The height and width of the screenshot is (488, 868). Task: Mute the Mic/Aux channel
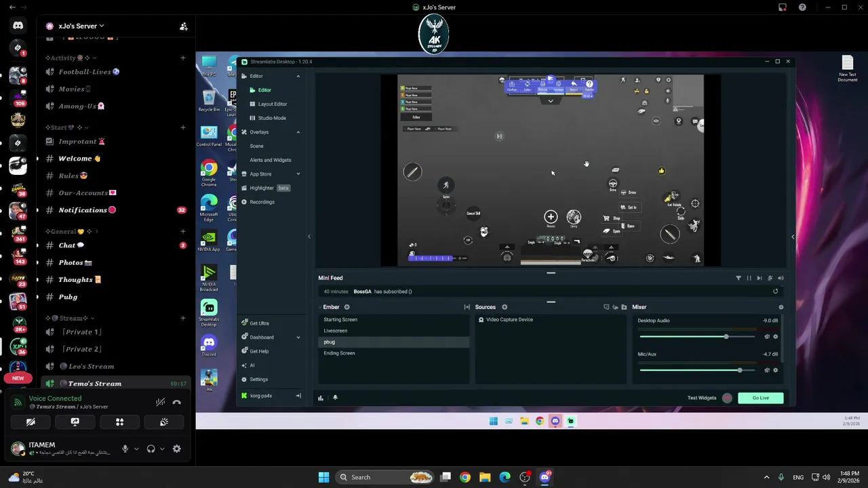[767, 370]
